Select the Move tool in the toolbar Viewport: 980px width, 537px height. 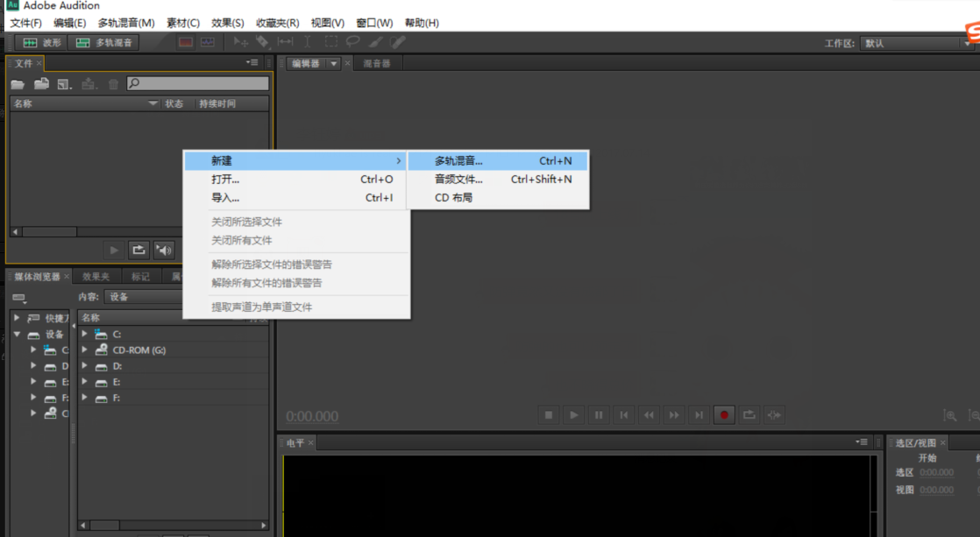click(x=241, y=42)
